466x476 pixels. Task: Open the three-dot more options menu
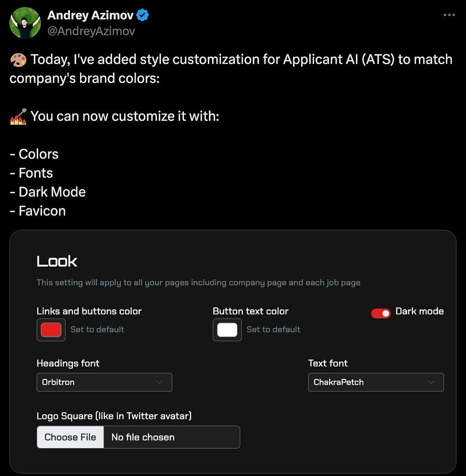pos(449,15)
